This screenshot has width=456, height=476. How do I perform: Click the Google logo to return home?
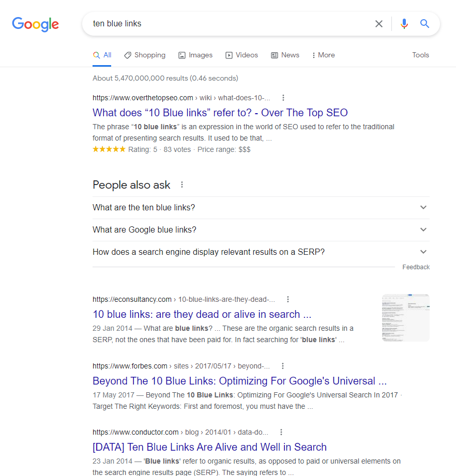pos(35,24)
